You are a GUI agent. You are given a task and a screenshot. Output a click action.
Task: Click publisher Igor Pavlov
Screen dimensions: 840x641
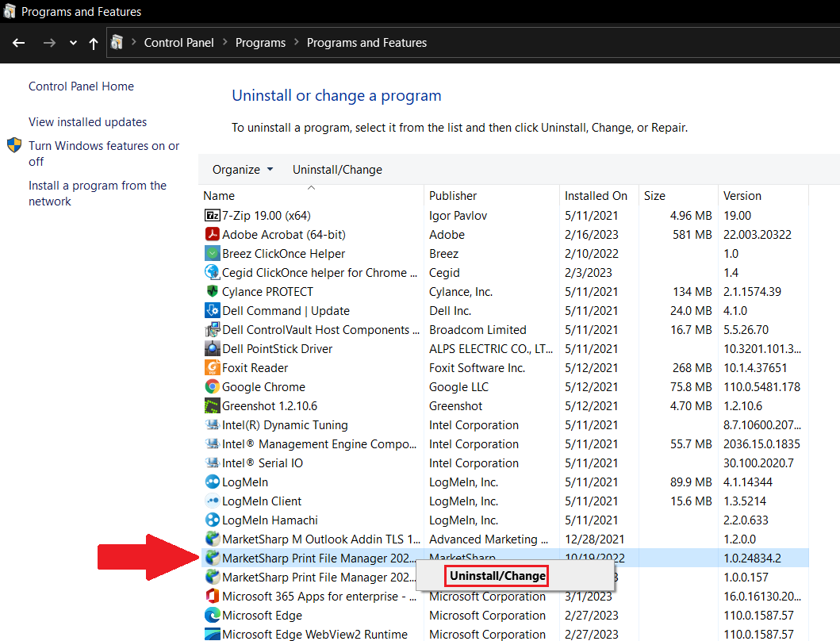pyautogui.click(x=458, y=216)
